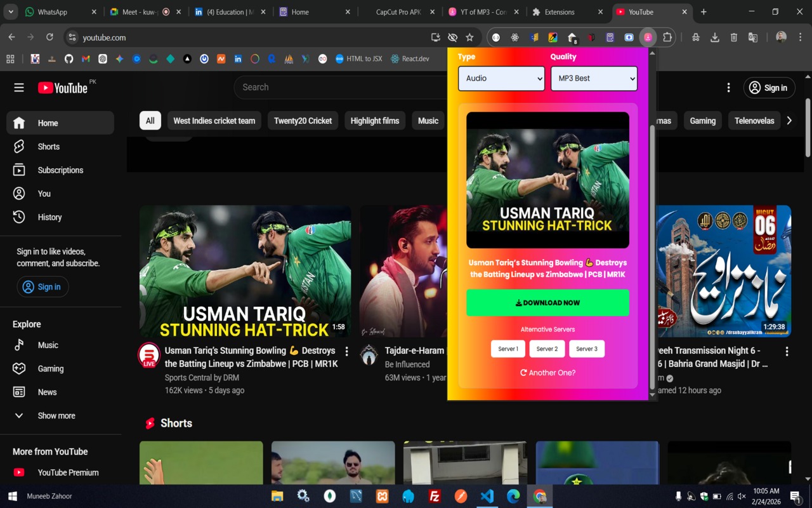Image resolution: width=812 pixels, height=508 pixels.
Task: Open the Tajdar-e-Haram video thumbnail
Action: (x=403, y=271)
